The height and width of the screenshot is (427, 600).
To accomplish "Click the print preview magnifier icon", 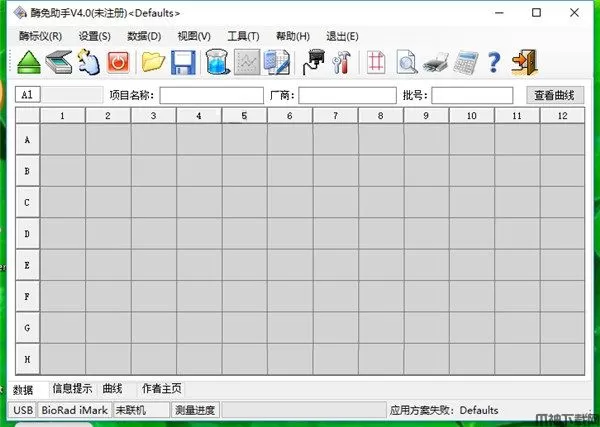I will point(406,62).
